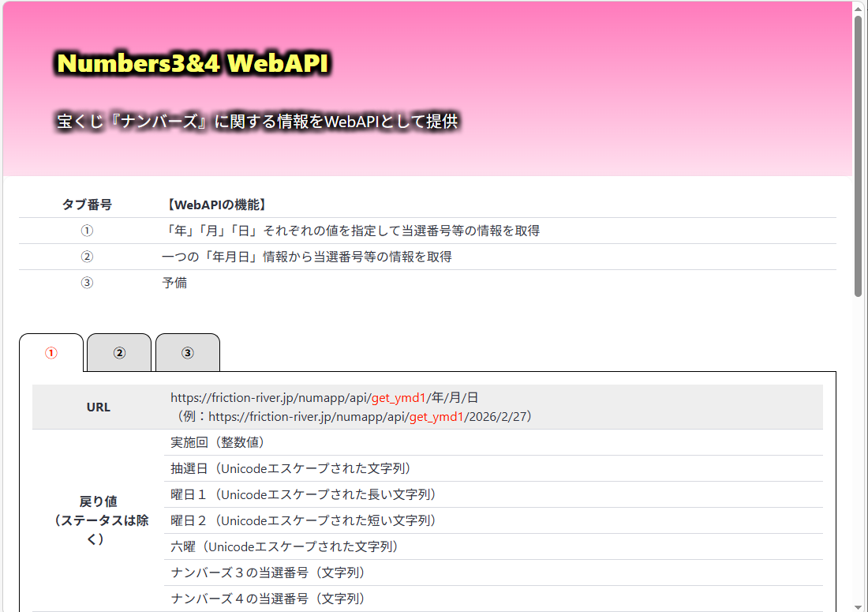Select the 「年」「月」「日」 function description row
Viewport: 868px width, 612px height.
coord(350,231)
